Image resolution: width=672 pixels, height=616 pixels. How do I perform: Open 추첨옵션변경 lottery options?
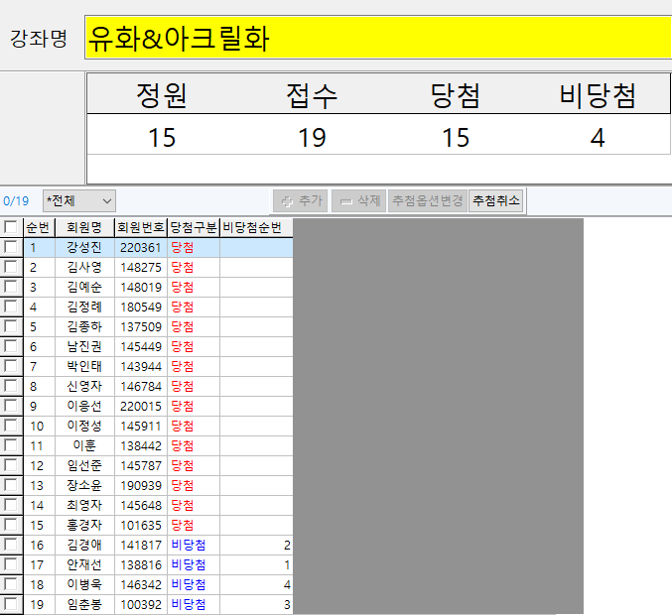tap(427, 200)
